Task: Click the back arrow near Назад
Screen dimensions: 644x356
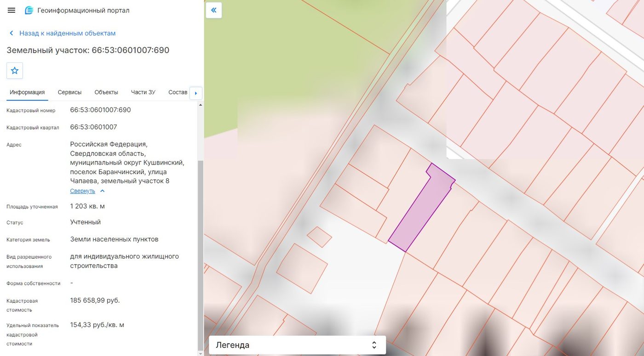Action: point(11,33)
